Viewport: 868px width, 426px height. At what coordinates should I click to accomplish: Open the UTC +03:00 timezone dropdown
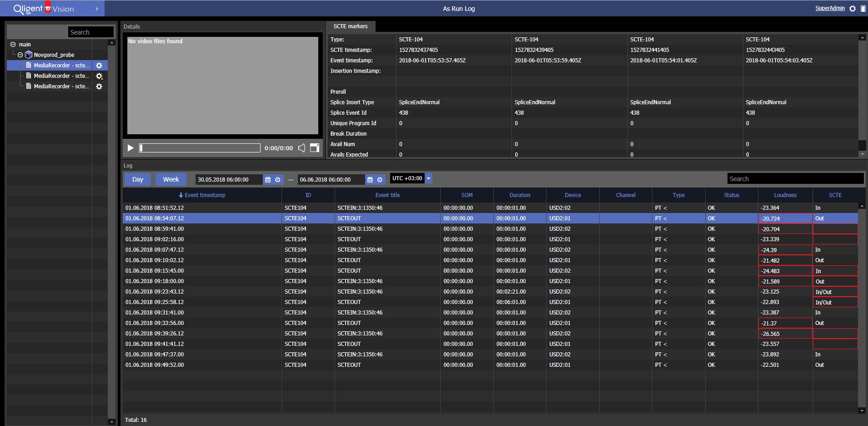pyautogui.click(x=428, y=178)
